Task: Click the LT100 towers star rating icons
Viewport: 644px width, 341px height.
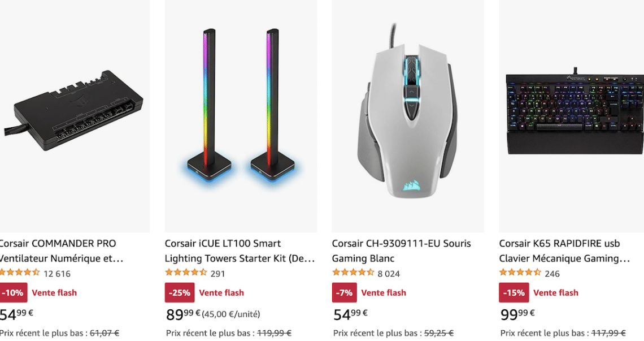Action: (186, 273)
